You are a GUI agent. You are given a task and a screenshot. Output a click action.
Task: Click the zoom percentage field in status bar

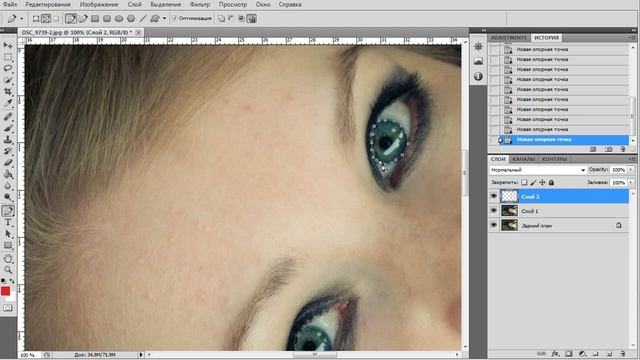click(x=28, y=355)
